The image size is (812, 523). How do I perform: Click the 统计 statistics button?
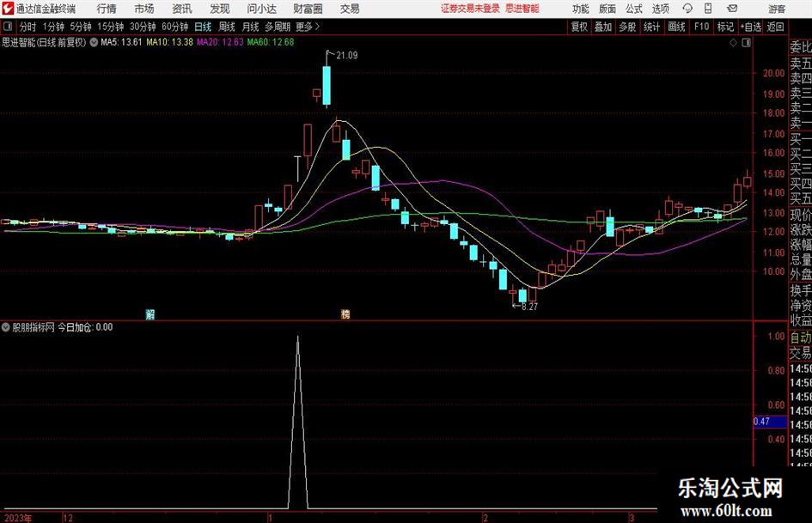(651, 27)
